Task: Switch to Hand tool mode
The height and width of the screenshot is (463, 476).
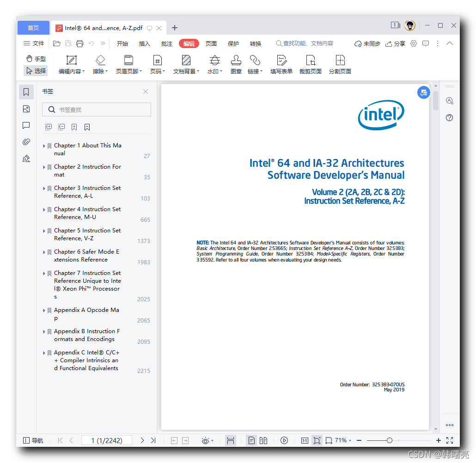Action: [36, 59]
